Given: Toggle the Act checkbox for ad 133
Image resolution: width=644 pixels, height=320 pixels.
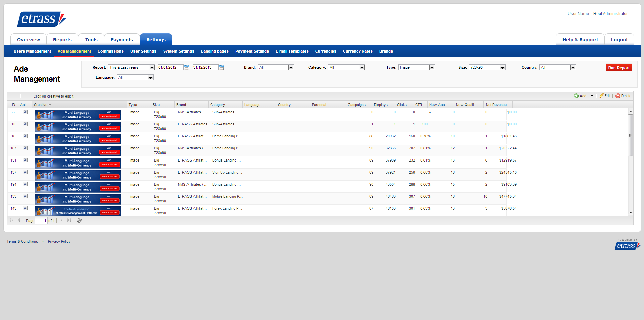Looking at the screenshot, I should pyautogui.click(x=25, y=196).
